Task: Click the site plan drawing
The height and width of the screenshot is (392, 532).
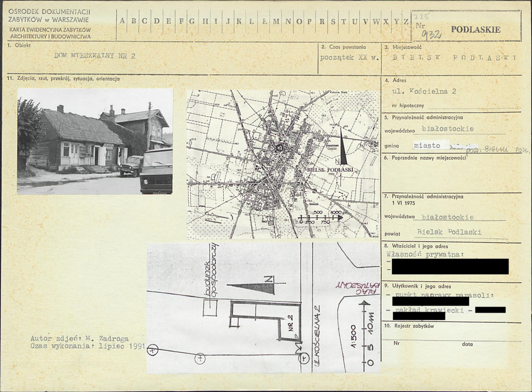Action: pos(264,308)
